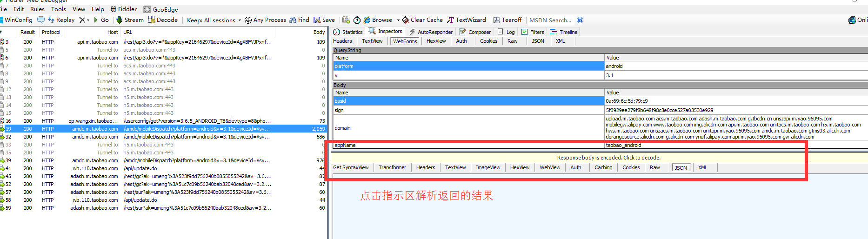Switch to the Inspectors tab
The image size is (868, 239).
pos(386,32)
